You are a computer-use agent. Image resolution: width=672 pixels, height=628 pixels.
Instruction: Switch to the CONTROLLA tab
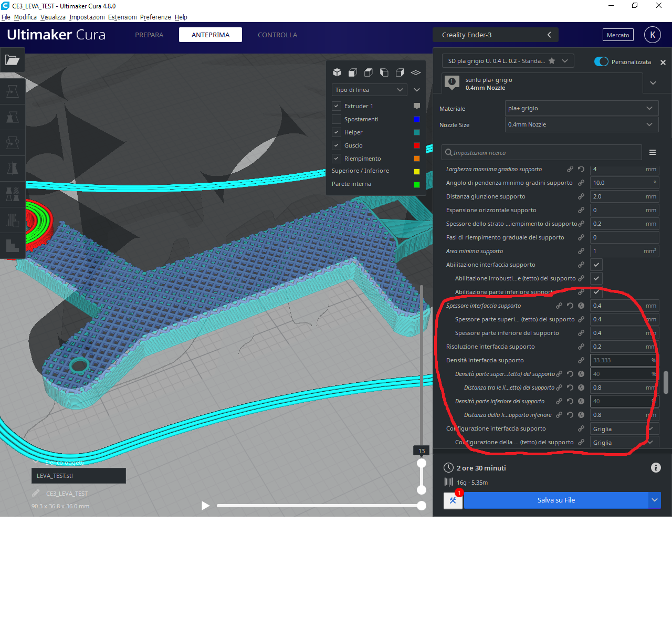coord(277,35)
